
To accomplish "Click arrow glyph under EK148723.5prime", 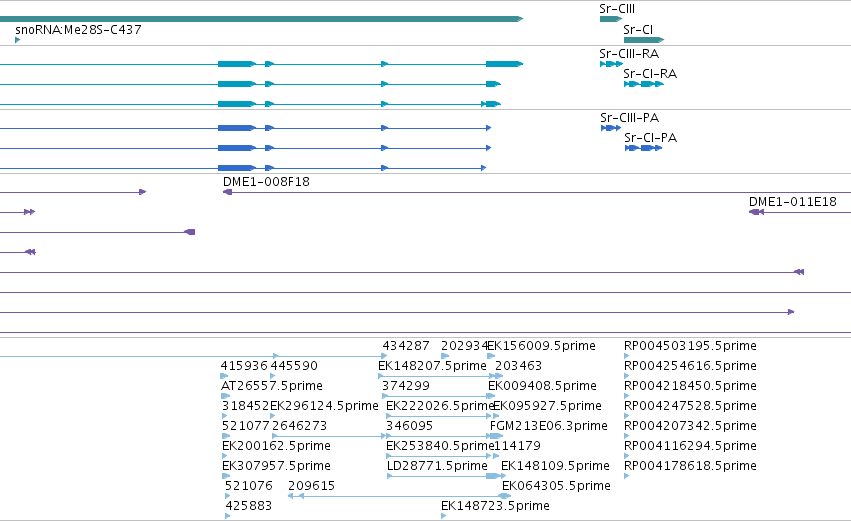I will click(x=444, y=516).
